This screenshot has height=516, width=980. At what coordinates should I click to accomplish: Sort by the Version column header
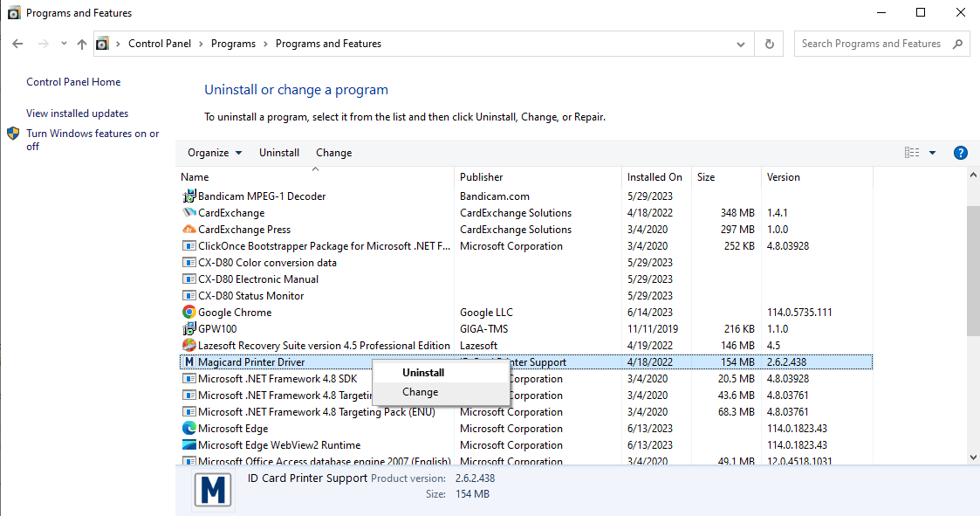click(818, 177)
